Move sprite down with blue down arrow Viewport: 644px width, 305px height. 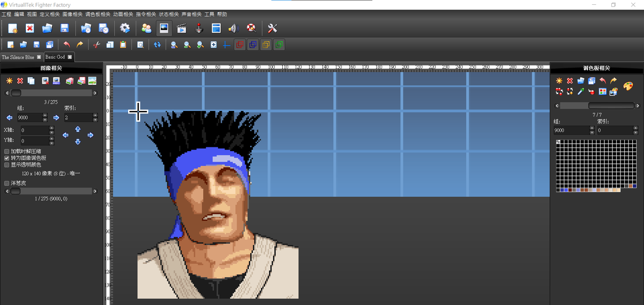(78, 142)
